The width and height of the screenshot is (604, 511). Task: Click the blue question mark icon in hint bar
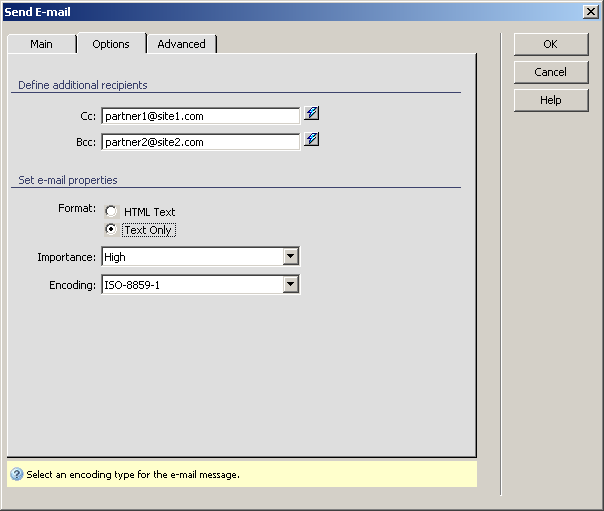pyautogui.click(x=16, y=474)
